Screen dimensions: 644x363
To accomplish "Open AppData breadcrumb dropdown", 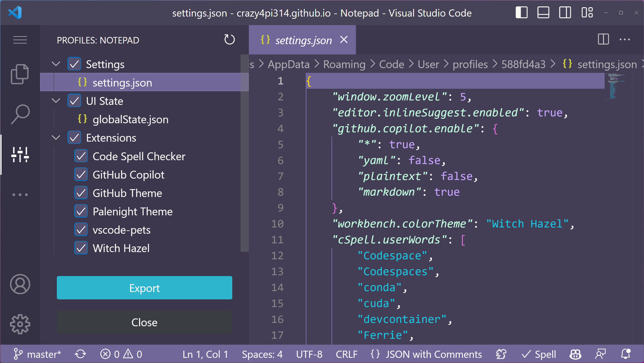I will tap(288, 64).
